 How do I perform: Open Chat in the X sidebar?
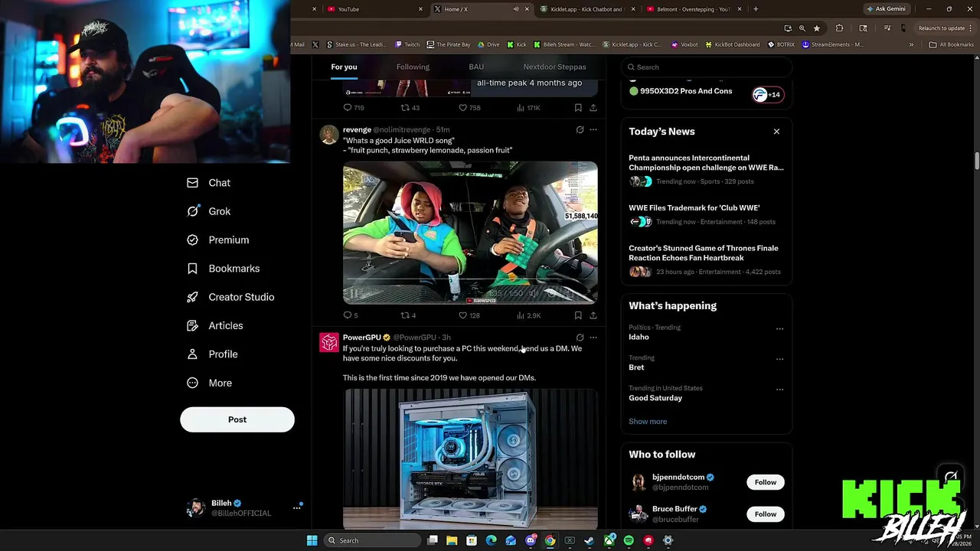pos(209,183)
